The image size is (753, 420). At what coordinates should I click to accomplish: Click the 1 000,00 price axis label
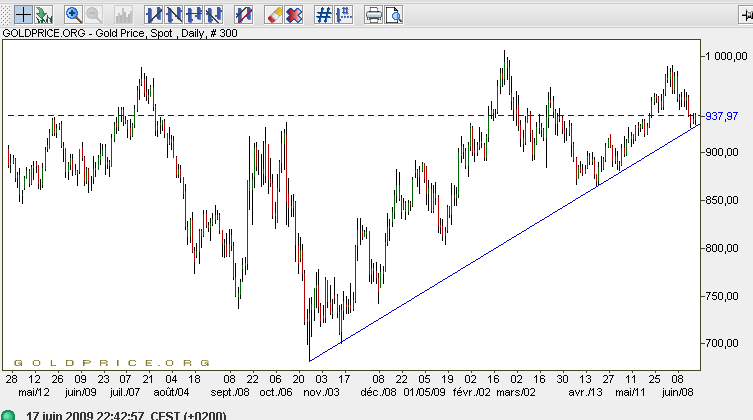tap(725, 57)
